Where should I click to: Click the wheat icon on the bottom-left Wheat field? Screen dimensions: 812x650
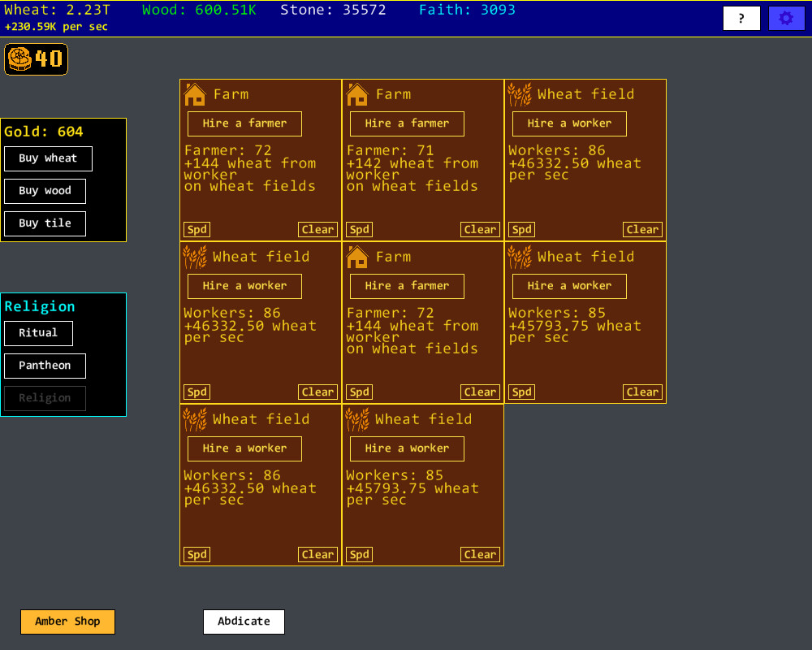pos(195,418)
